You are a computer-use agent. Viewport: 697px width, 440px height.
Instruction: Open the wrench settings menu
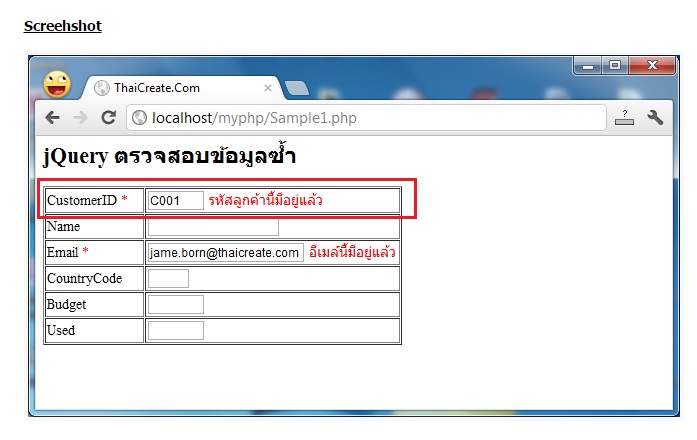[x=655, y=118]
